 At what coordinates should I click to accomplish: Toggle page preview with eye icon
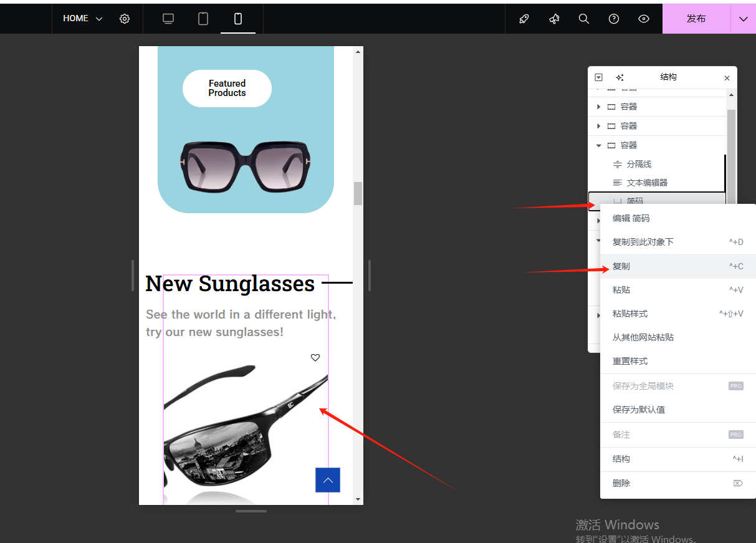pos(644,19)
